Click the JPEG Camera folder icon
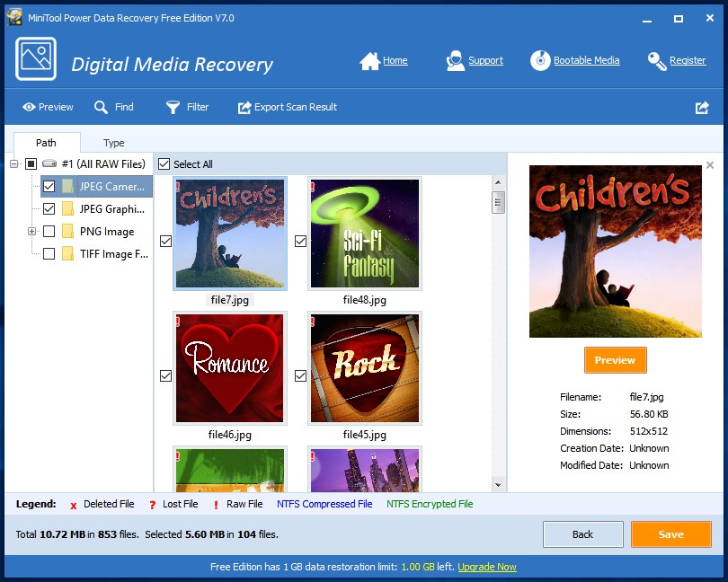The width and height of the screenshot is (728, 582). pyautogui.click(x=67, y=187)
